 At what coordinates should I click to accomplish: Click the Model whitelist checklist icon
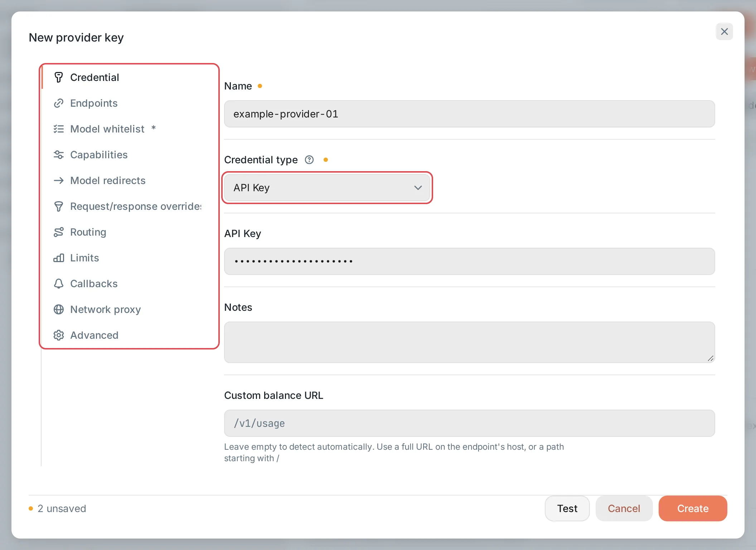pyautogui.click(x=59, y=129)
